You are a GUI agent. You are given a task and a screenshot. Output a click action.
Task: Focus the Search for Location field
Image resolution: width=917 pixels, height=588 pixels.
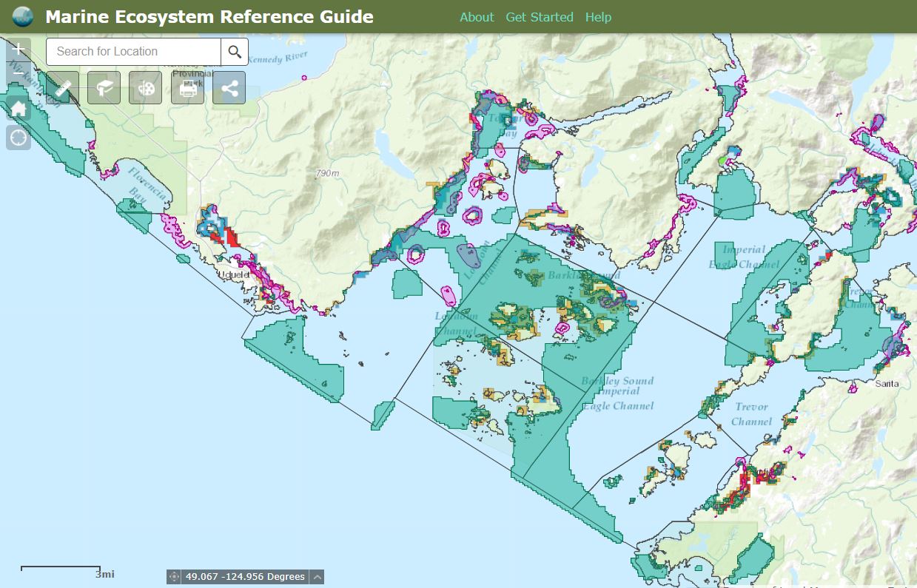pyautogui.click(x=134, y=51)
